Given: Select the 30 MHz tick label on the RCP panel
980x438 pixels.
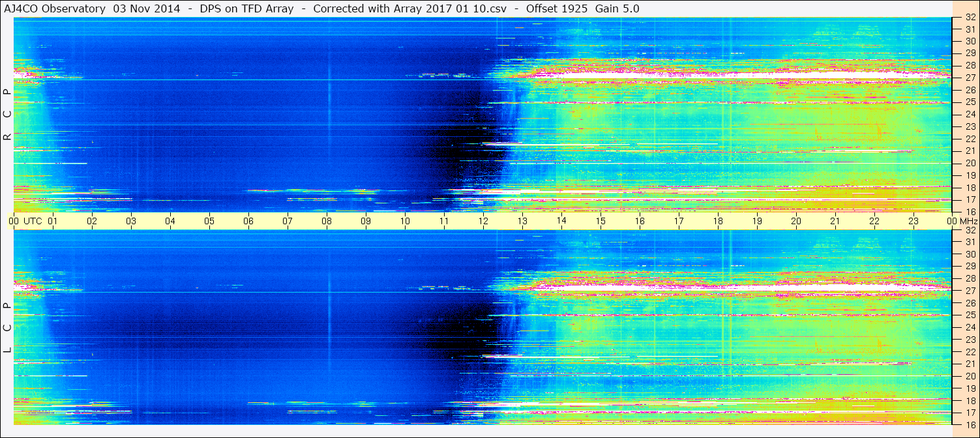Looking at the screenshot, I should pyautogui.click(x=970, y=40).
